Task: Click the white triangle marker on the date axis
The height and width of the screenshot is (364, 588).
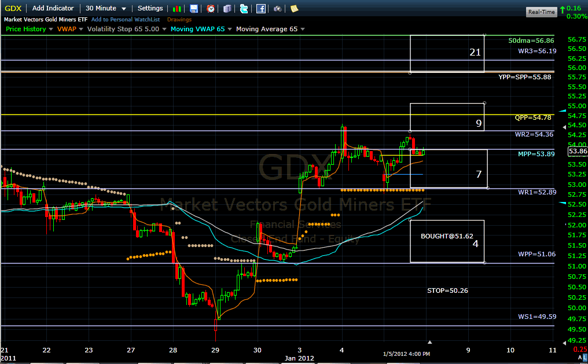Action: click(x=430, y=342)
